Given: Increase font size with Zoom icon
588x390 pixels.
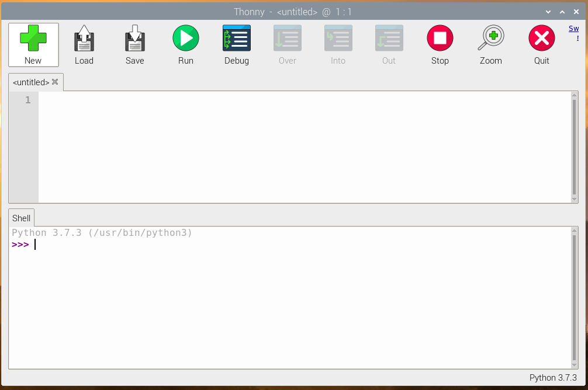Looking at the screenshot, I should [491, 44].
